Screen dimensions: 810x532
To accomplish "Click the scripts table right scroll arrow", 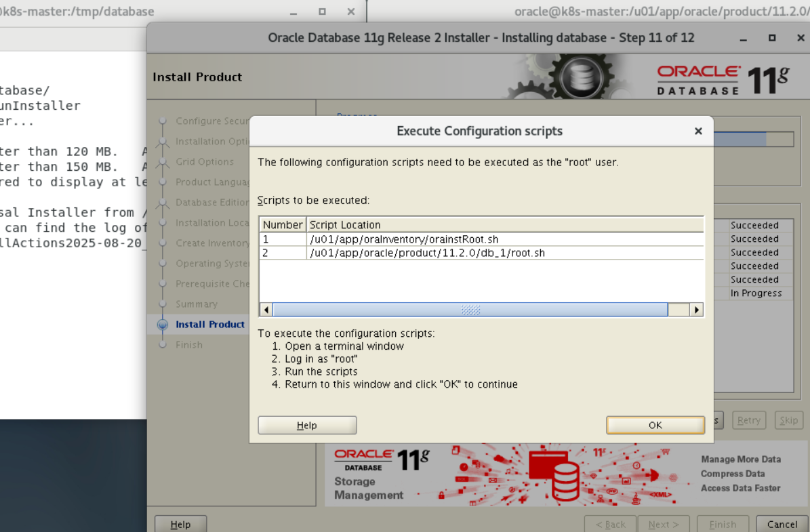I will pos(696,310).
